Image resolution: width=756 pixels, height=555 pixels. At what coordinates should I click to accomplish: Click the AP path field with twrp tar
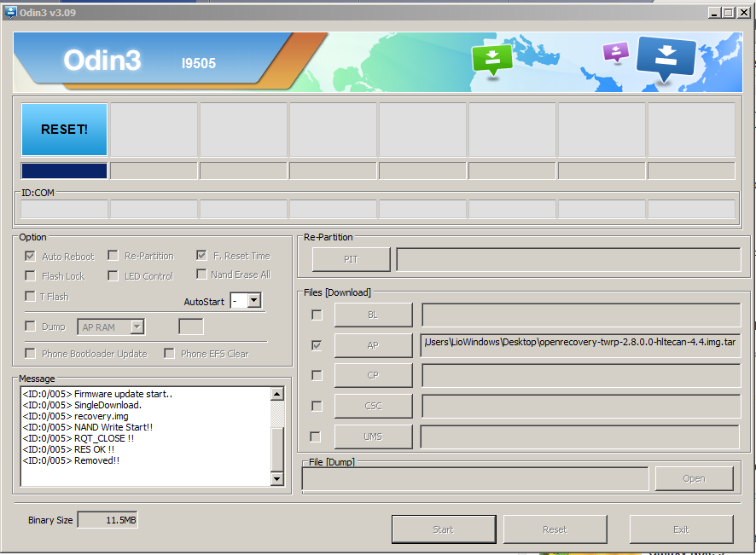click(580, 345)
